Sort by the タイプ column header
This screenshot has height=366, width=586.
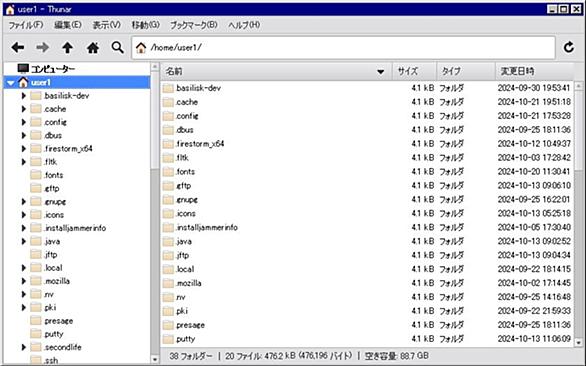pyautogui.click(x=466, y=71)
